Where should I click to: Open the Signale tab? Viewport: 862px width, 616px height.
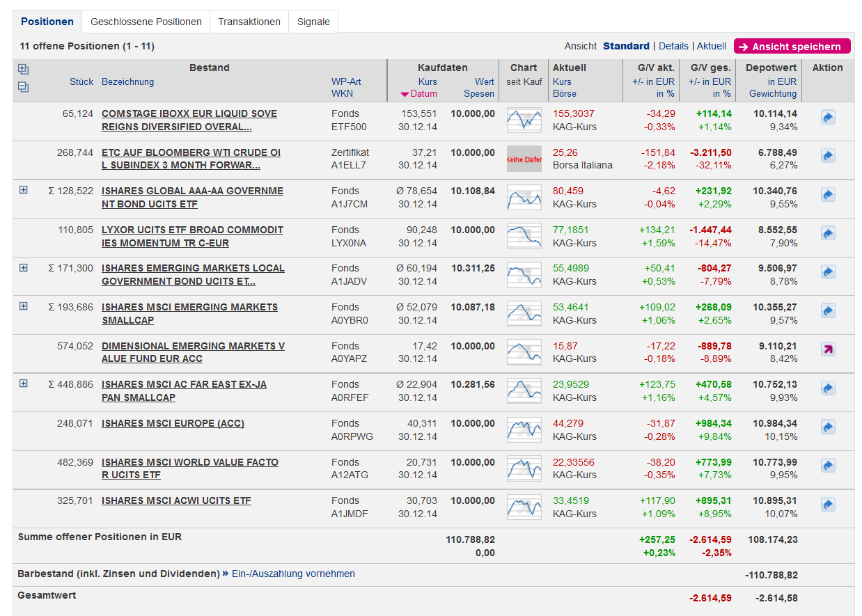[313, 22]
